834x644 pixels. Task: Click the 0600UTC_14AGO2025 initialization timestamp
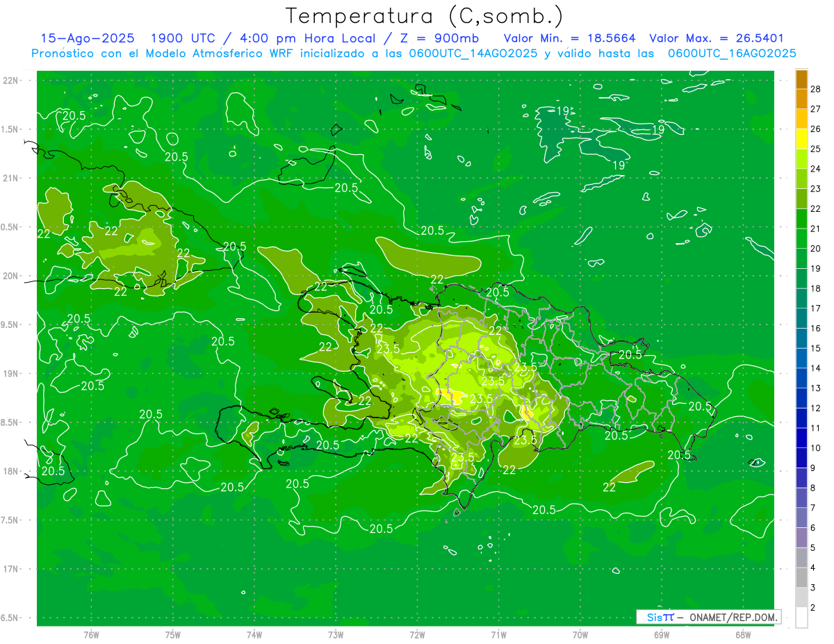(472, 53)
